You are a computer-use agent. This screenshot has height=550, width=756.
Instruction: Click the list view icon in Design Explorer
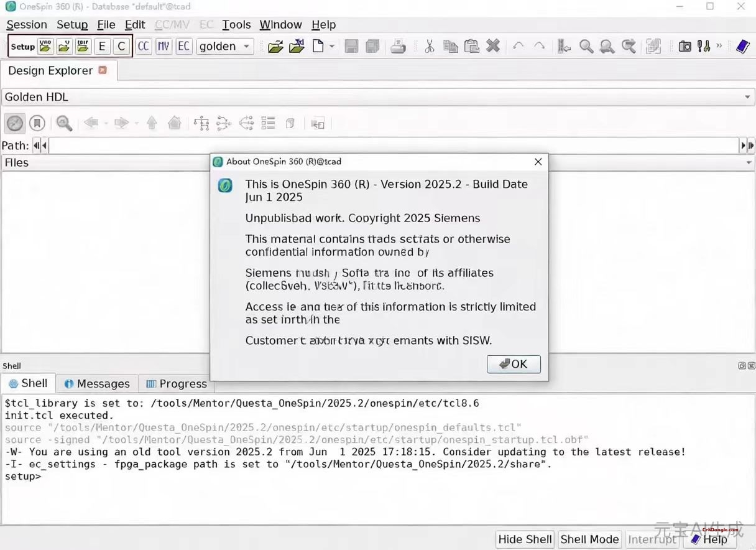pos(268,123)
